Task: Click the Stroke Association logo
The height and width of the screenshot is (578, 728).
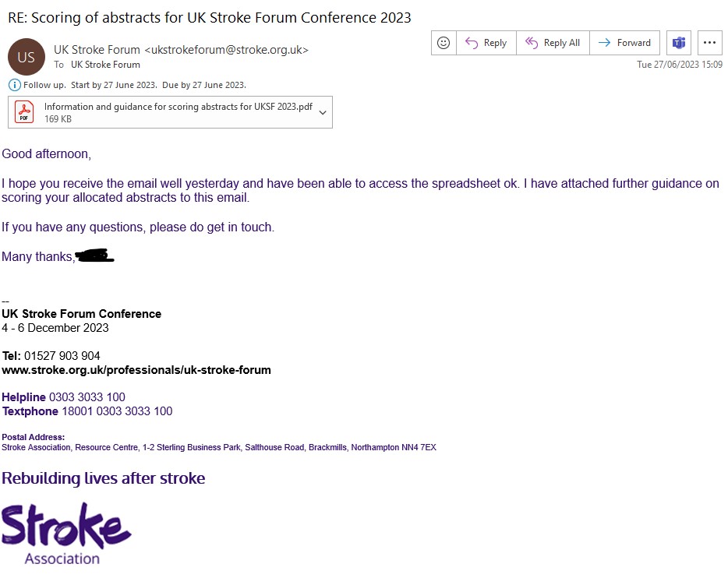Action: coord(65,534)
